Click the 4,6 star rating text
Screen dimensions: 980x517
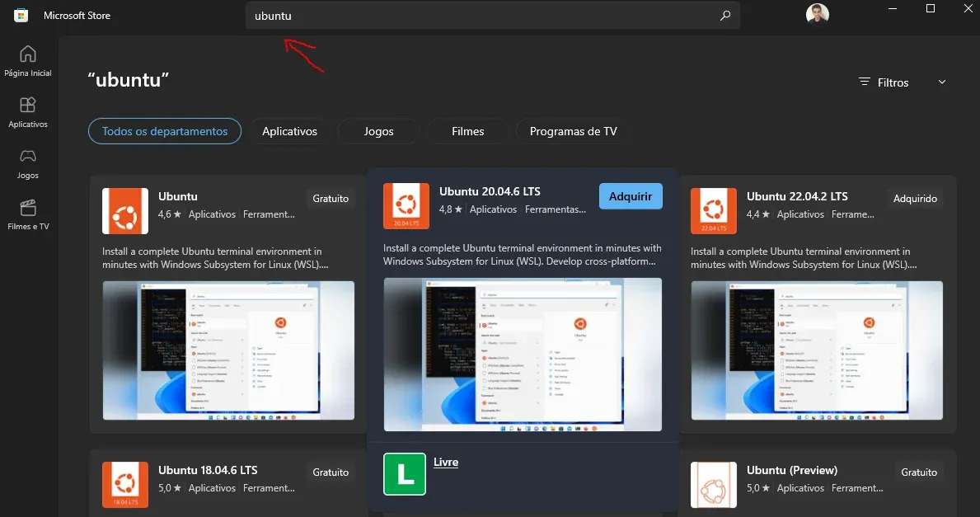point(169,214)
